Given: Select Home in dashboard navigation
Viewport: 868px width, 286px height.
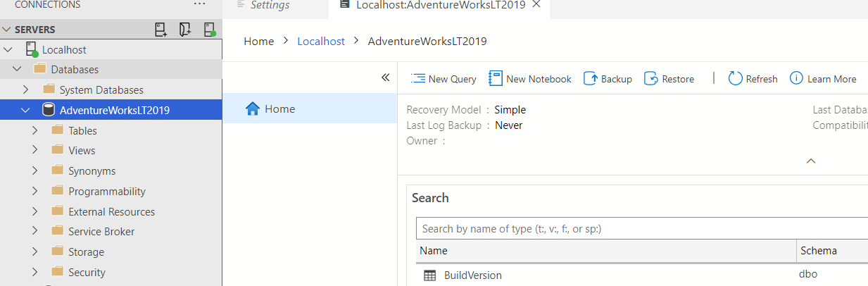Looking at the screenshot, I should 310,108.
